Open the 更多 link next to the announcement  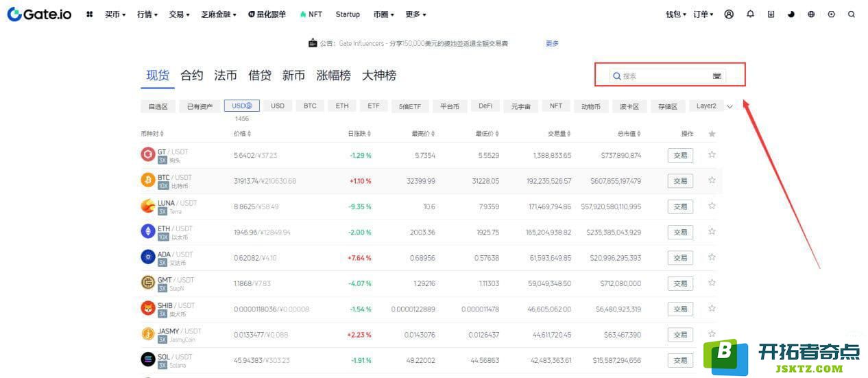point(552,43)
